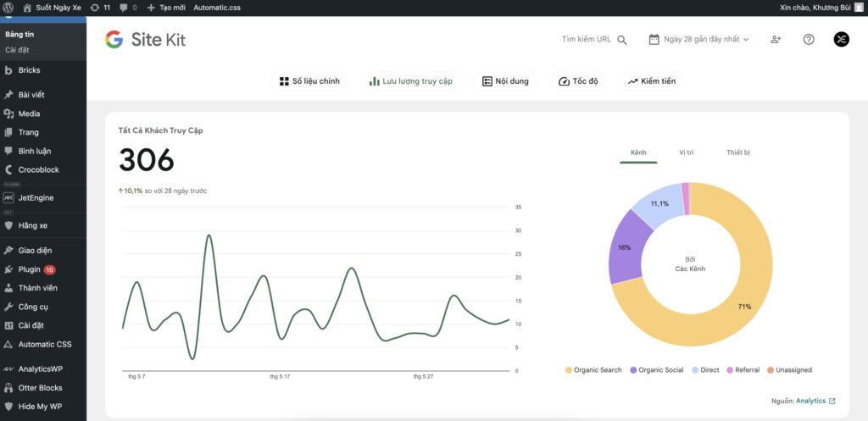Open Thành viên users menu
Screen dimensions: 868x421
(x=37, y=288)
